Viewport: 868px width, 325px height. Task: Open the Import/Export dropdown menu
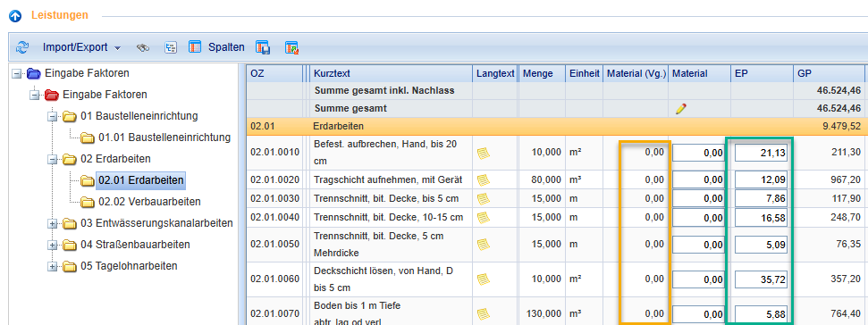[81, 47]
